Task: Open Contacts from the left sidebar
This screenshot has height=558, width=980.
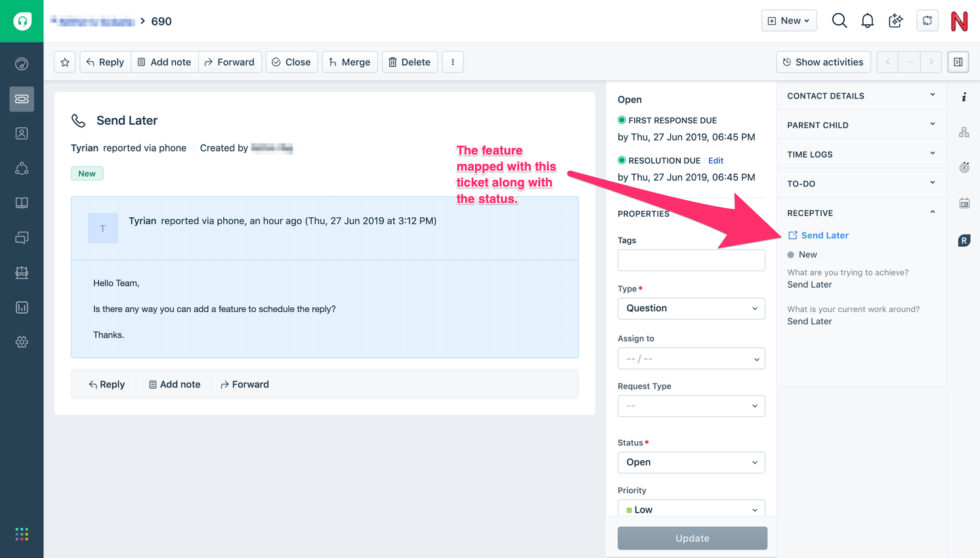Action: (22, 133)
